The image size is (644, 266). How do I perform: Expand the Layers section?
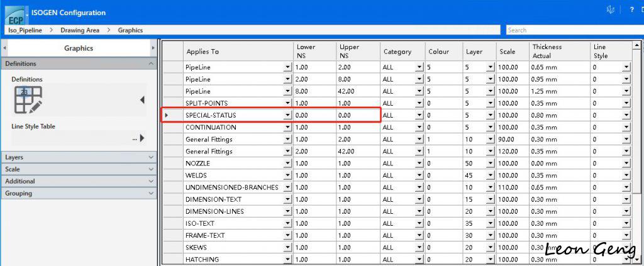click(151, 157)
